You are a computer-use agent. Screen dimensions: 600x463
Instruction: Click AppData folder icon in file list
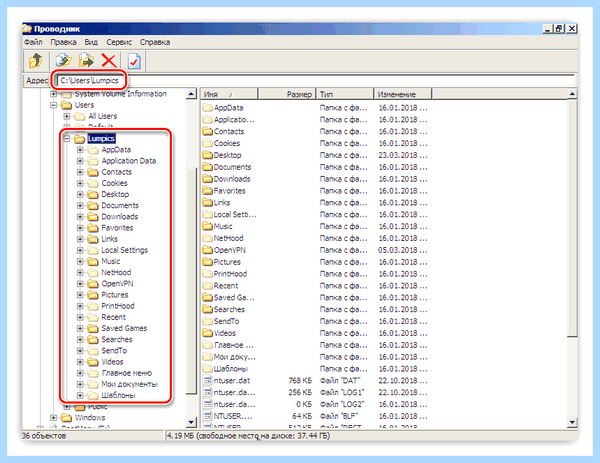(207, 108)
